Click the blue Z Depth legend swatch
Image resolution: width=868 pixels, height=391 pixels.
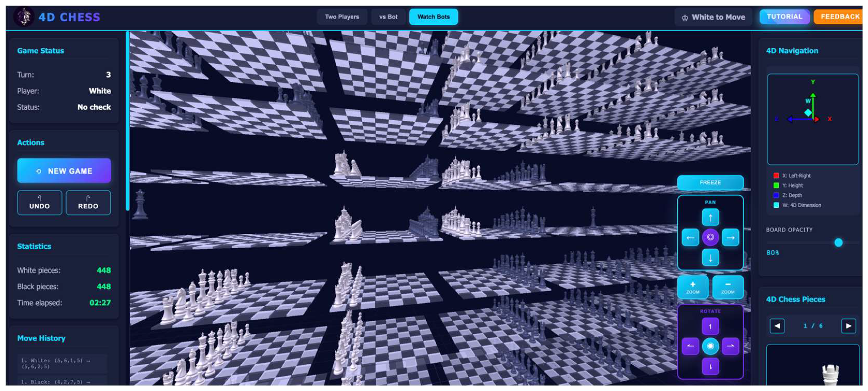776,195
